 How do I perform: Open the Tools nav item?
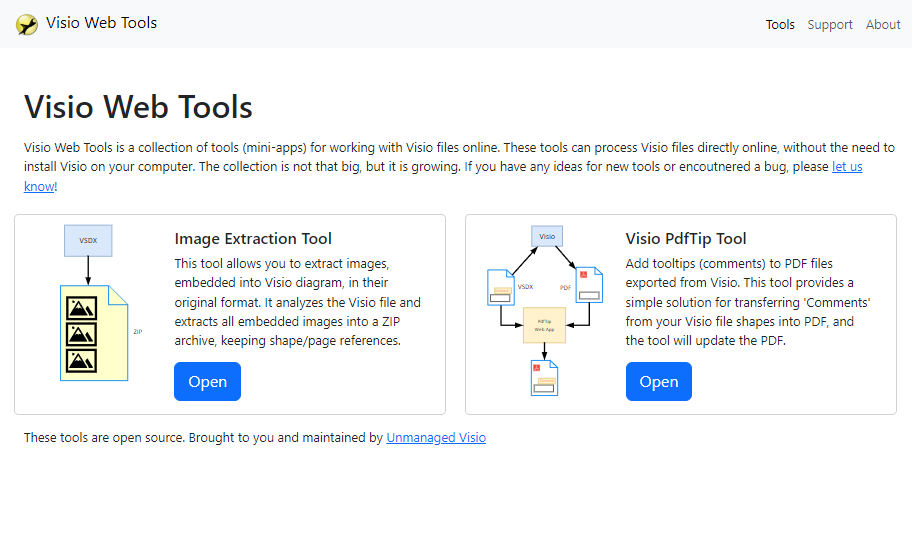(x=780, y=24)
